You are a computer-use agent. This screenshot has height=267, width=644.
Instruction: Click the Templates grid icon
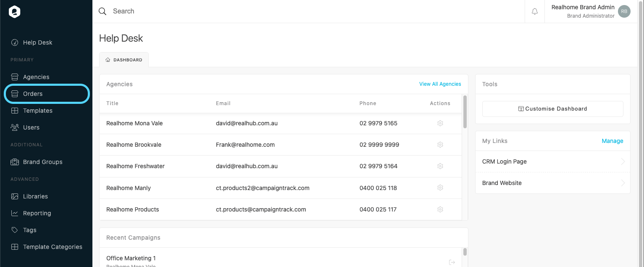(15, 111)
